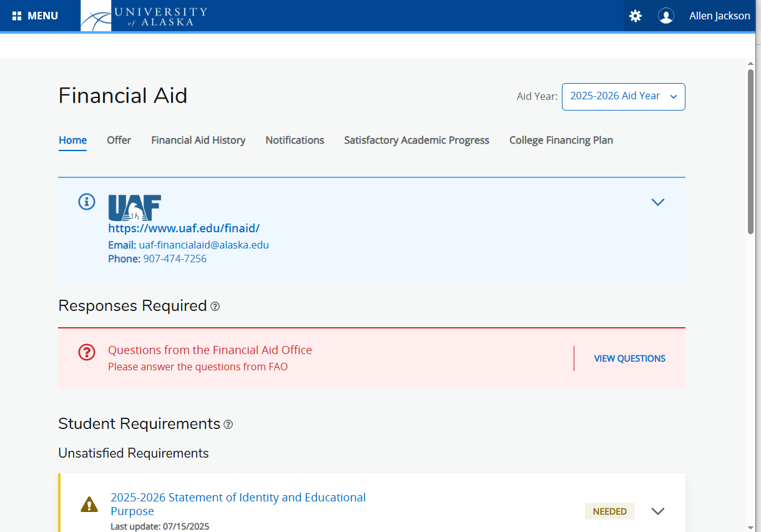Open the College Financing Plan tab
This screenshot has width=761, height=532.
coord(561,140)
